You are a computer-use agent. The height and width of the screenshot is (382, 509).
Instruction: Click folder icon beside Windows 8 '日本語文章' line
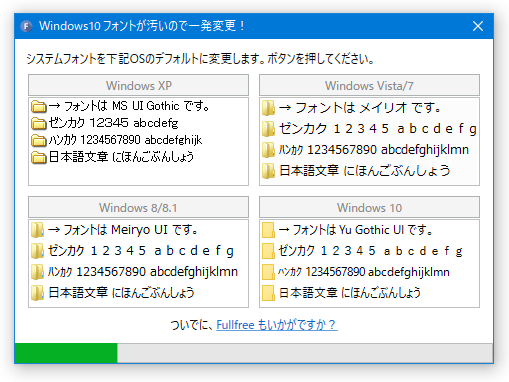click(37, 293)
